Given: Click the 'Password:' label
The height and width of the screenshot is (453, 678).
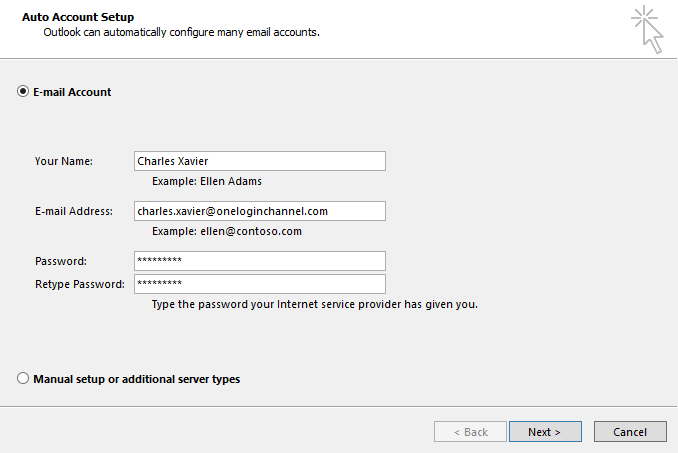Looking at the screenshot, I should [x=61, y=262].
